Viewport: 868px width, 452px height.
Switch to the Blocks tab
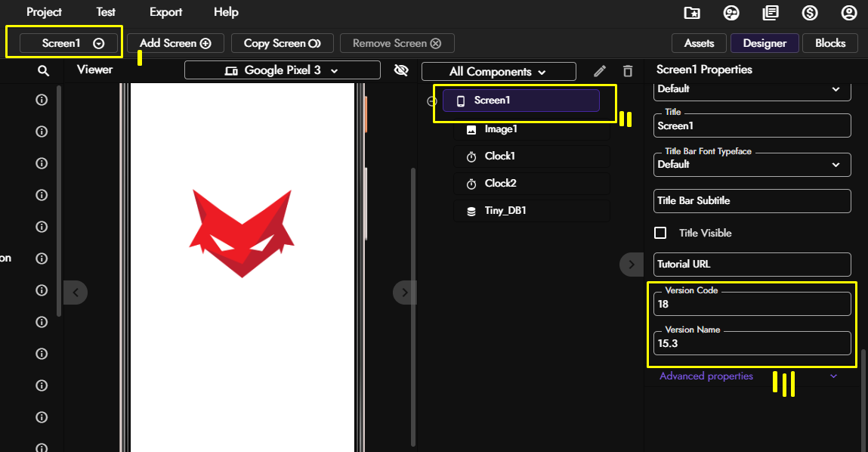coord(829,43)
